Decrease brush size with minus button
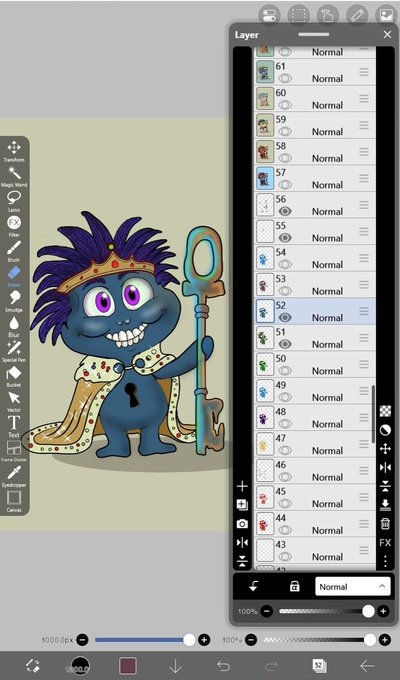The width and height of the screenshot is (400, 680). [x=82, y=640]
